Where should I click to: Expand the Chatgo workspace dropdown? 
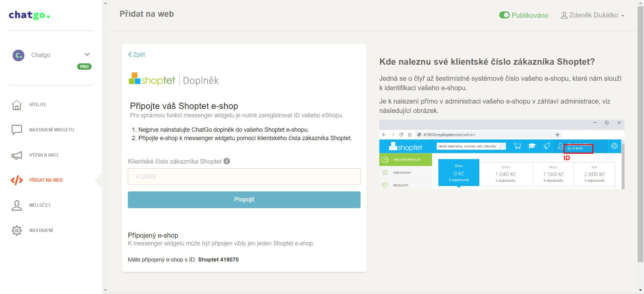[87, 54]
